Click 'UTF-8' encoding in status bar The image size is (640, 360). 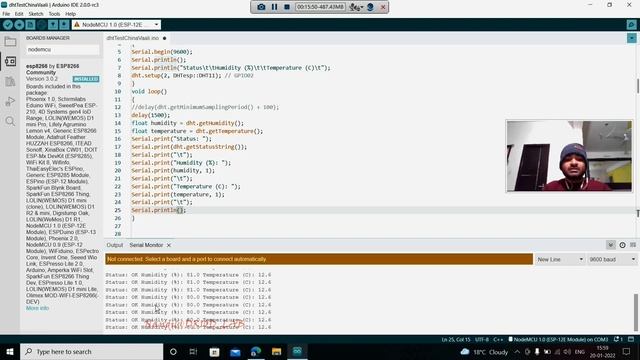point(482,339)
